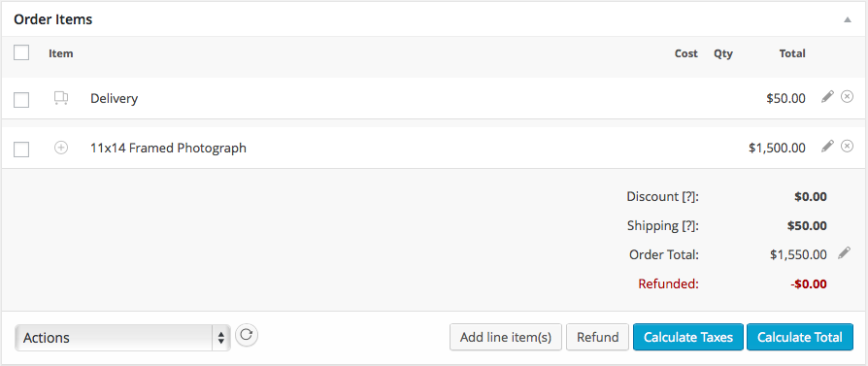Click the circular refresh icon beside Actions
868x366 pixels.
click(247, 335)
